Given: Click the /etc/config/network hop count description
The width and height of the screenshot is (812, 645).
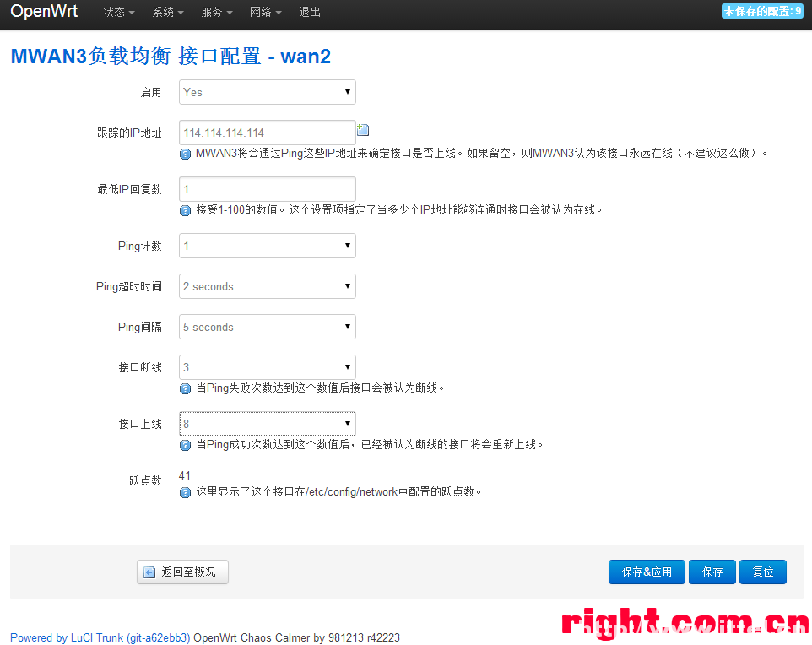Looking at the screenshot, I should pos(338,491).
